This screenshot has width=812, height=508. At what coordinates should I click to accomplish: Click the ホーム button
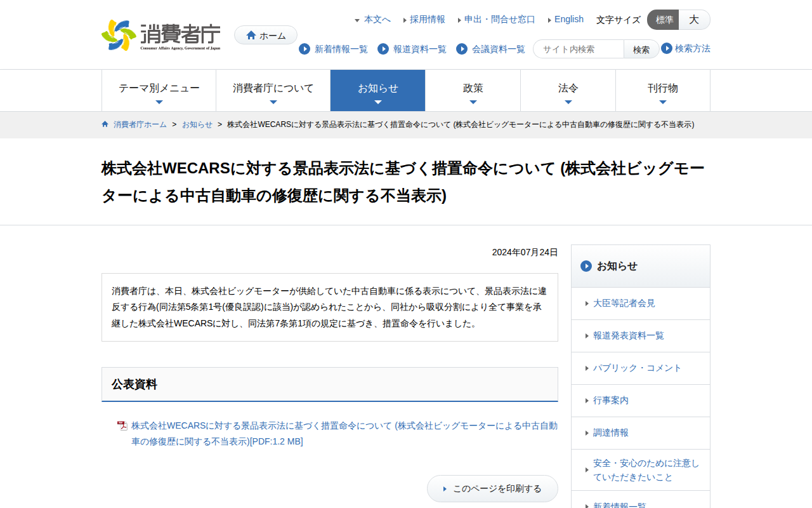[x=266, y=36]
